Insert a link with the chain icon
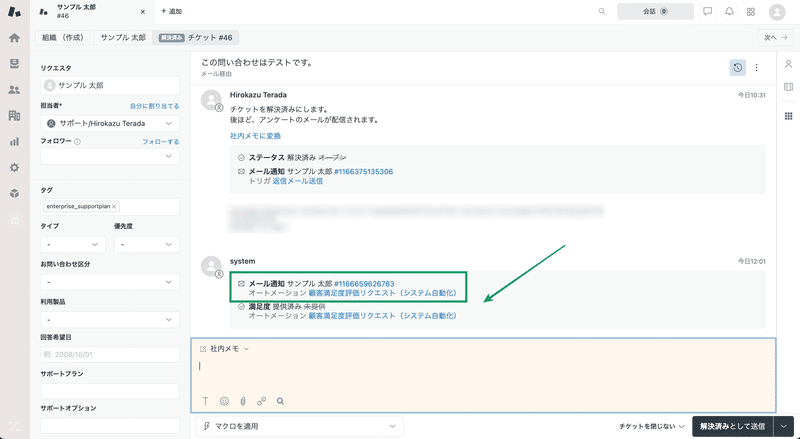800x439 pixels. (262, 401)
